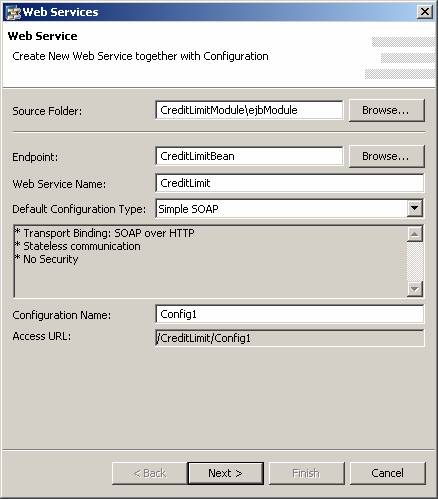Select the Simple SOAP combo box
Viewport: 438px width, 499px height.
[x=289, y=209]
